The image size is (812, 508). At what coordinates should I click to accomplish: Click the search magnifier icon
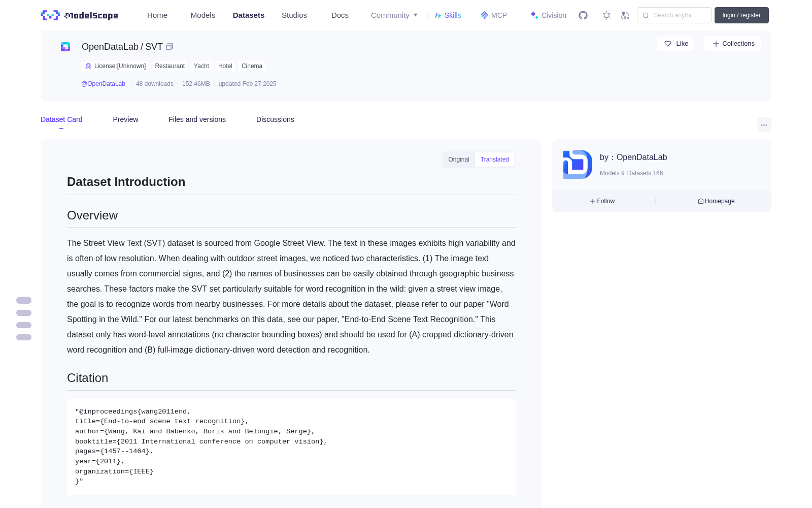pyautogui.click(x=646, y=15)
